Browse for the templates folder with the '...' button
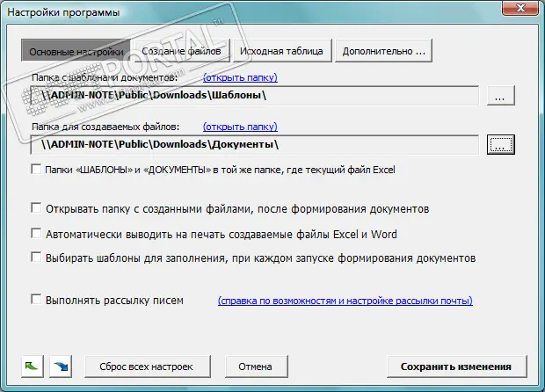545x392 pixels. click(498, 96)
